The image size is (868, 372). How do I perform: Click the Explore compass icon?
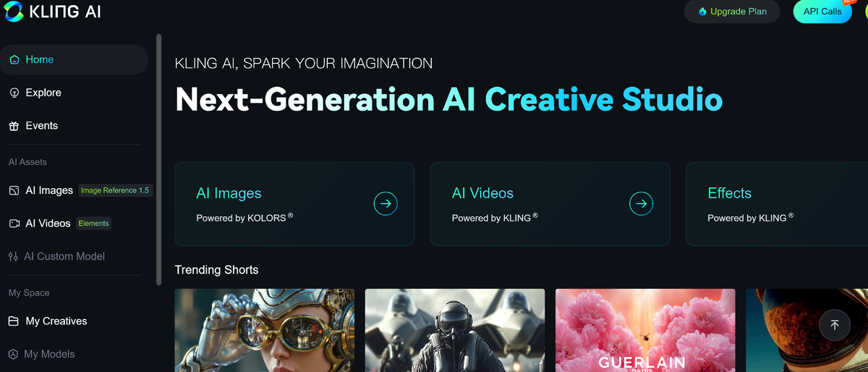(14, 93)
